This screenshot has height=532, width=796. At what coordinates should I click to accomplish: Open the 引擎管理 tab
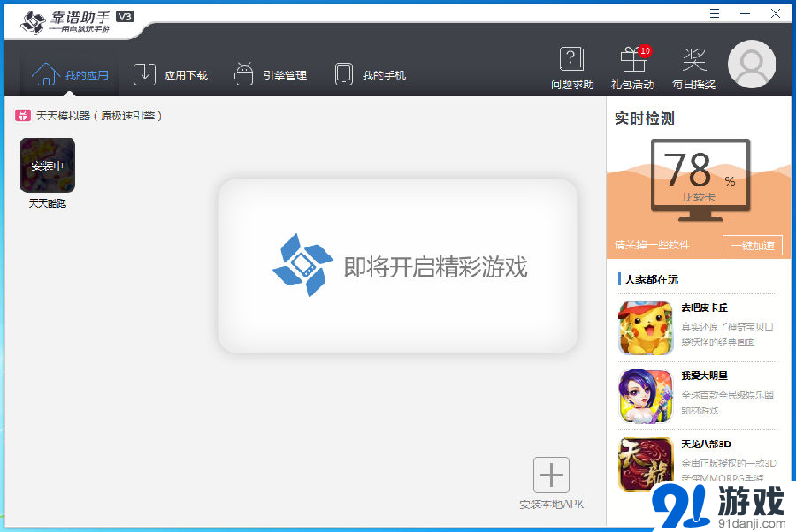(x=270, y=74)
